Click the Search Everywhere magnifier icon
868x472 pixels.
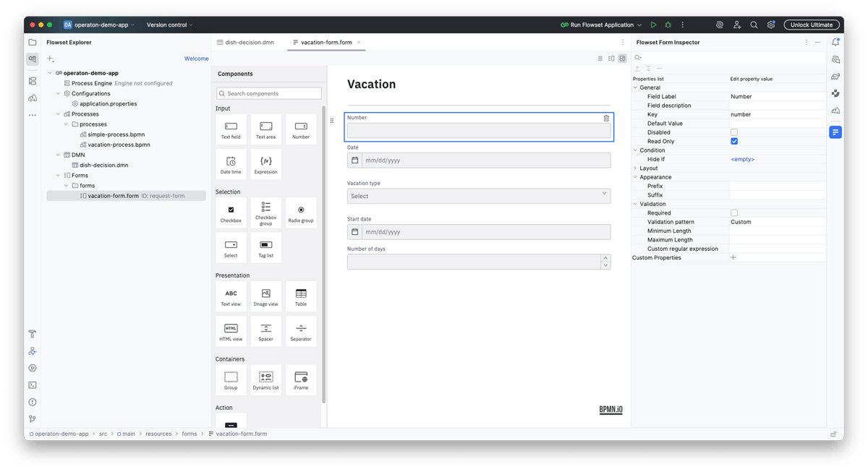[754, 25]
